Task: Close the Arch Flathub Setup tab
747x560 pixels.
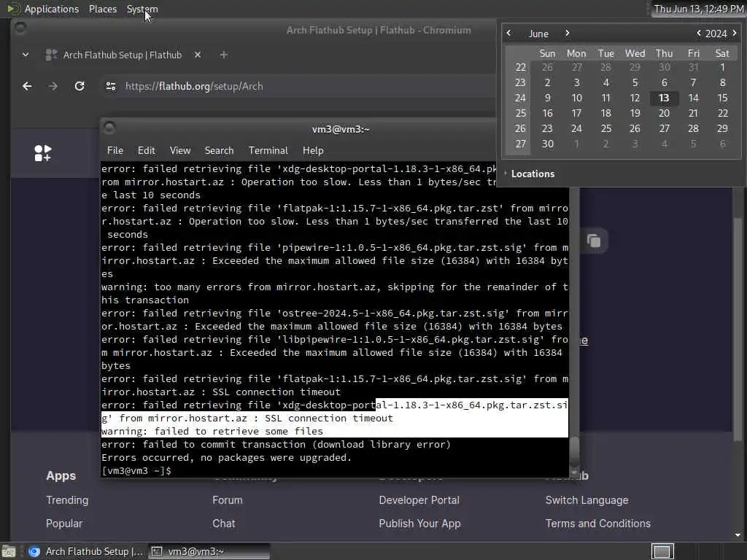Action: pyautogui.click(x=197, y=55)
